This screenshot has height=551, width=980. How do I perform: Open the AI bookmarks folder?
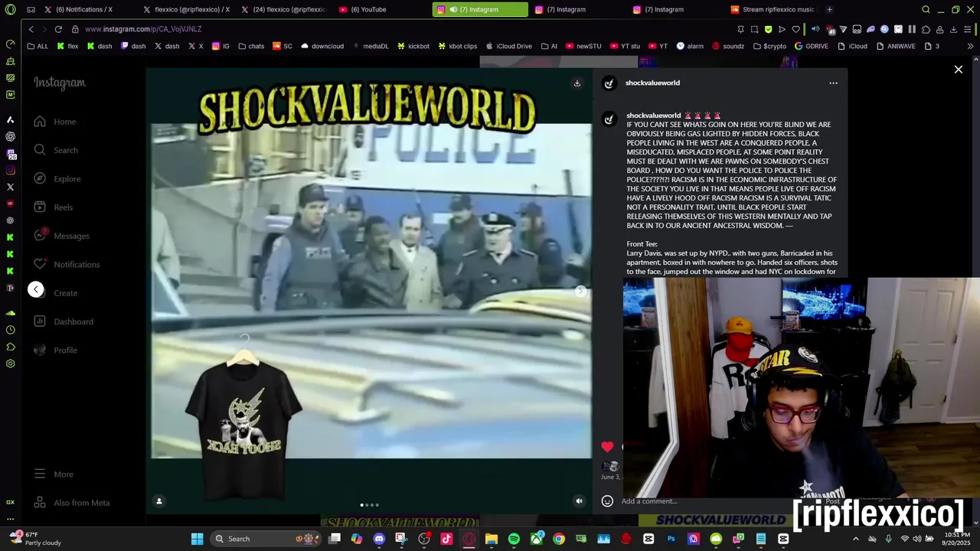tap(550, 46)
